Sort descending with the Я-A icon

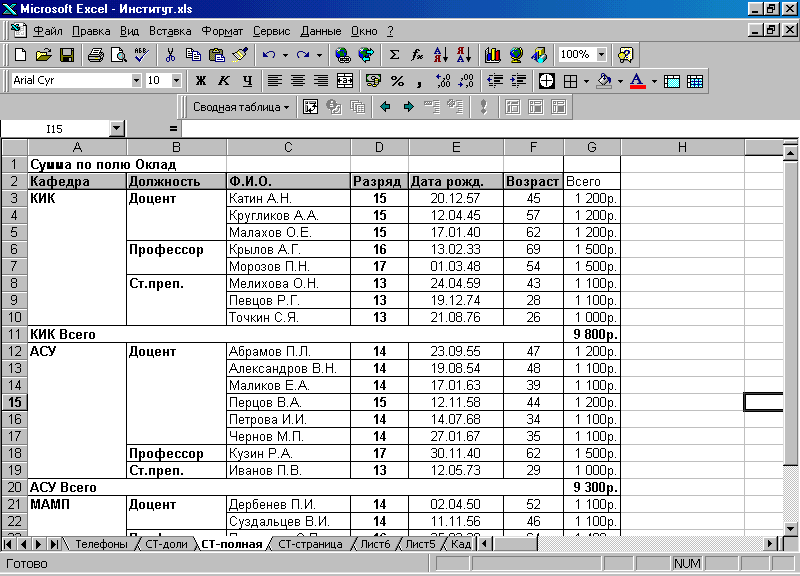coord(464,55)
